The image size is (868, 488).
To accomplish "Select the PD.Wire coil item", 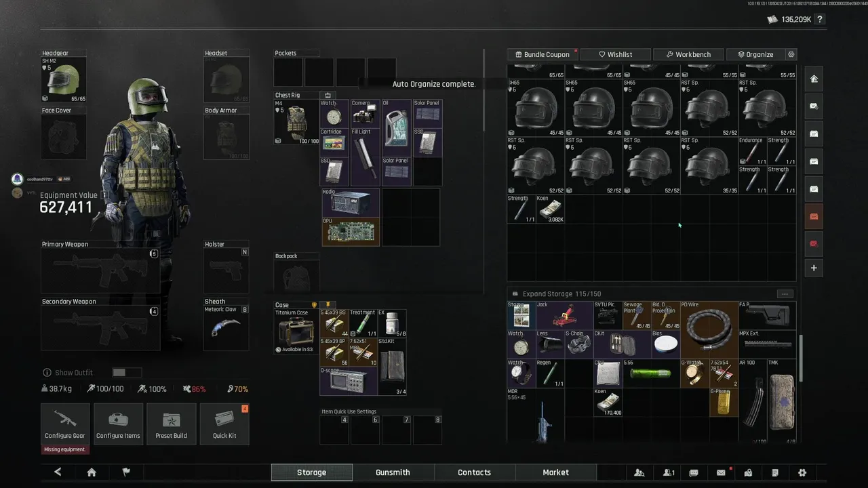I will point(709,330).
